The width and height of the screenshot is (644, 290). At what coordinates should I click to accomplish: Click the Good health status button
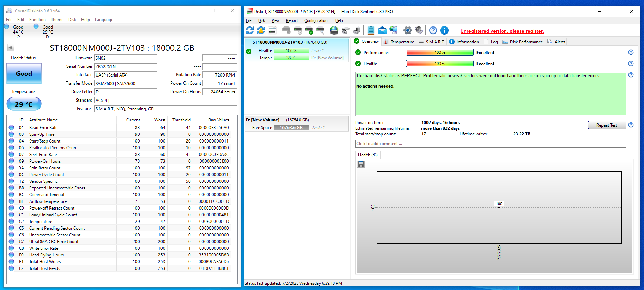point(24,73)
